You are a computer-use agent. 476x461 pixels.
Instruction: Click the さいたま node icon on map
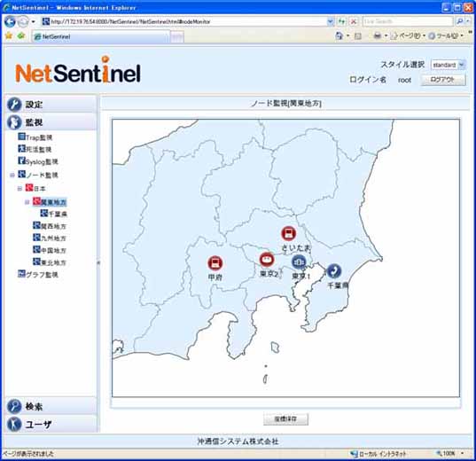click(288, 233)
